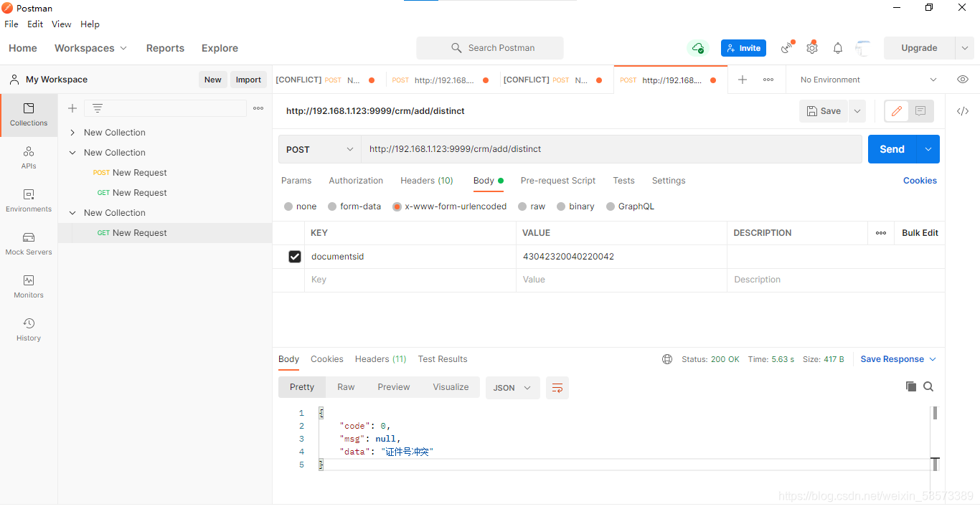Screen dimensions: 980x509
Task: Switch to the Headers (10) request tab
Action: 427,181
